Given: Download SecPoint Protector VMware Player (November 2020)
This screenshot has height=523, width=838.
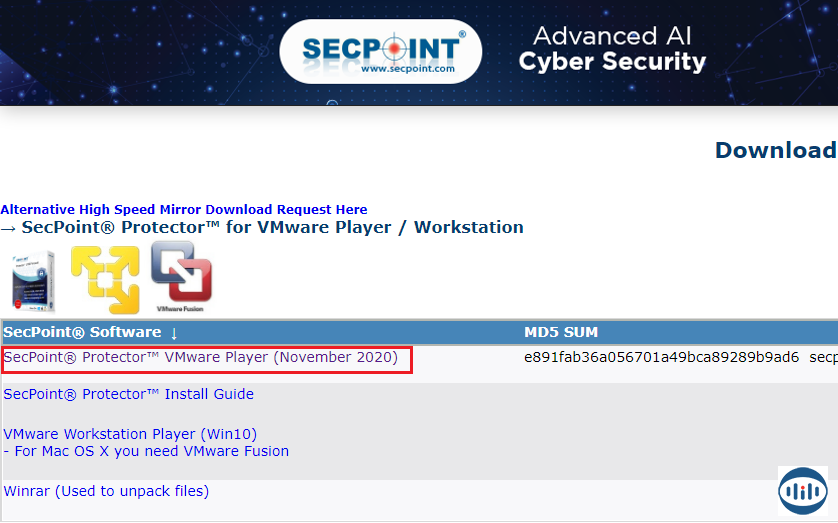Looking at the screenshot, I should [x=200, y=357].
